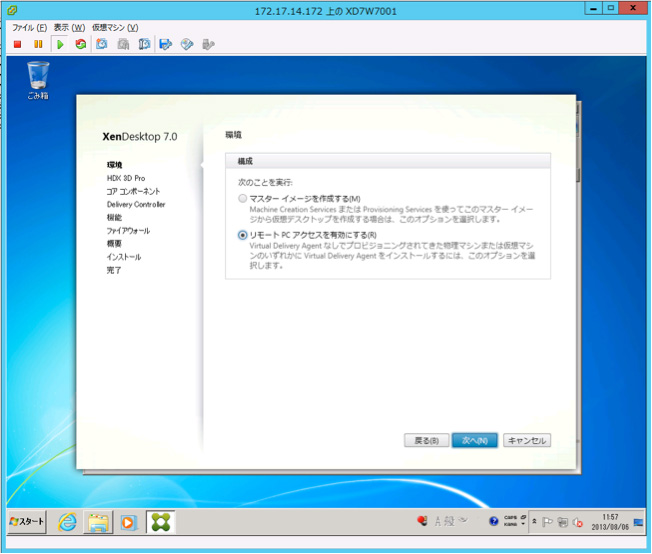Click the show desktop icon beside clock

639,522
